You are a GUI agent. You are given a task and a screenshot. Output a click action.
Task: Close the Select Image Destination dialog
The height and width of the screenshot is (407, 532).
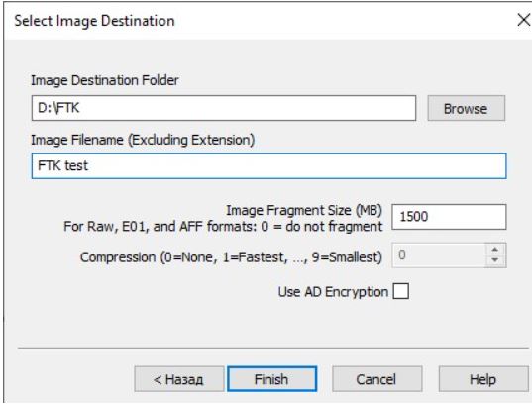[523, 20]
